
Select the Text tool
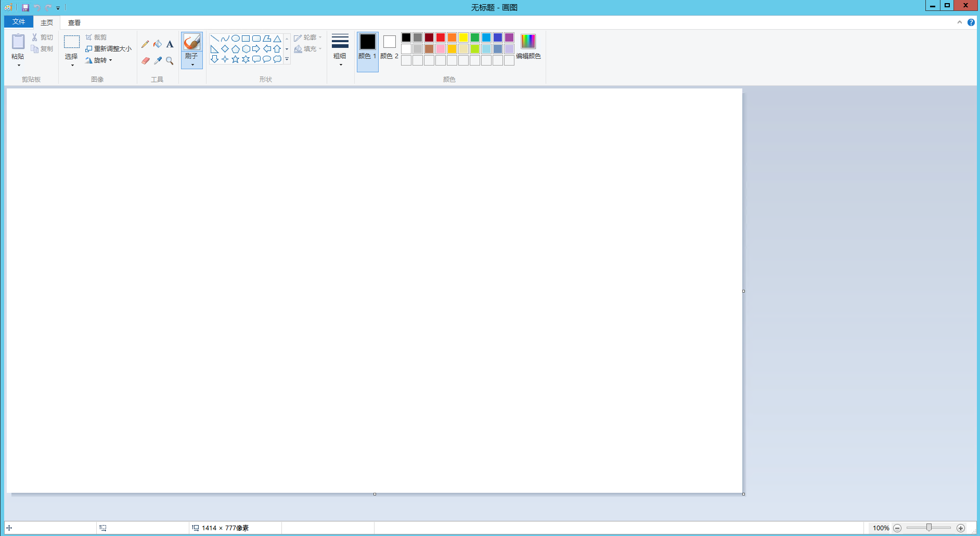[170, 44]
